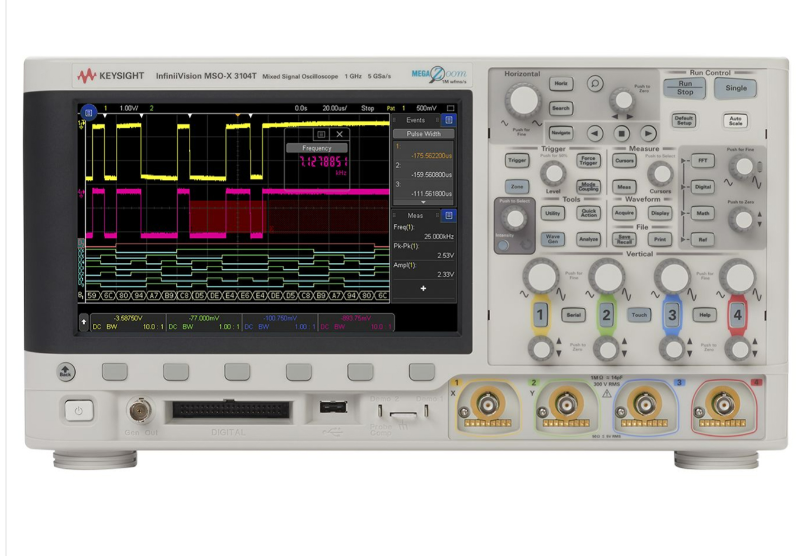Image resolution: width=800 pixels, height=556 pixels.
Task: Push the Quick Action button
Action: [x=588, y=213]
